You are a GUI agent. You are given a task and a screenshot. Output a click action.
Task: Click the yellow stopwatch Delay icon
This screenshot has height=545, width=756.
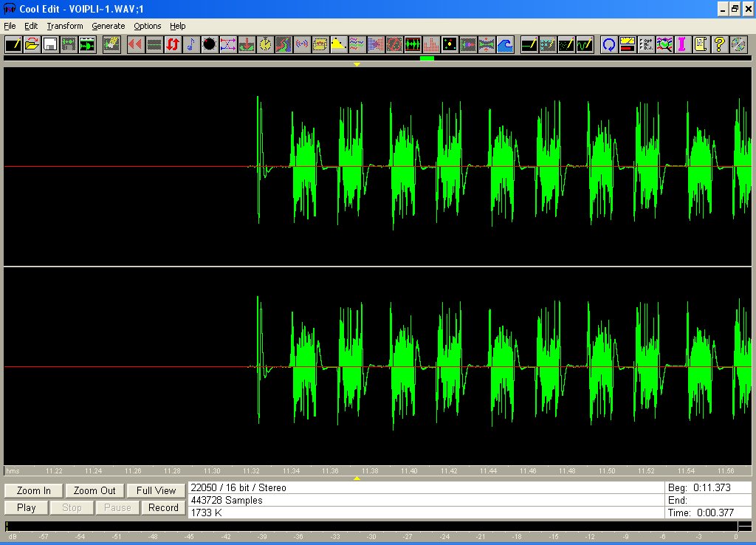click(x=265, y=45)
